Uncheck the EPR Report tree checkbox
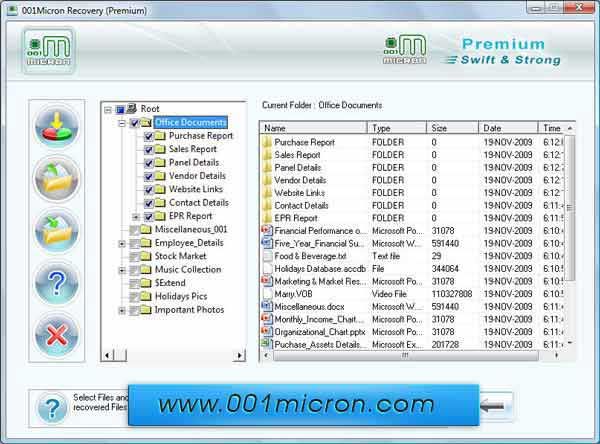The width and height of the screenshot is (600, 444). tap(149, 217)
